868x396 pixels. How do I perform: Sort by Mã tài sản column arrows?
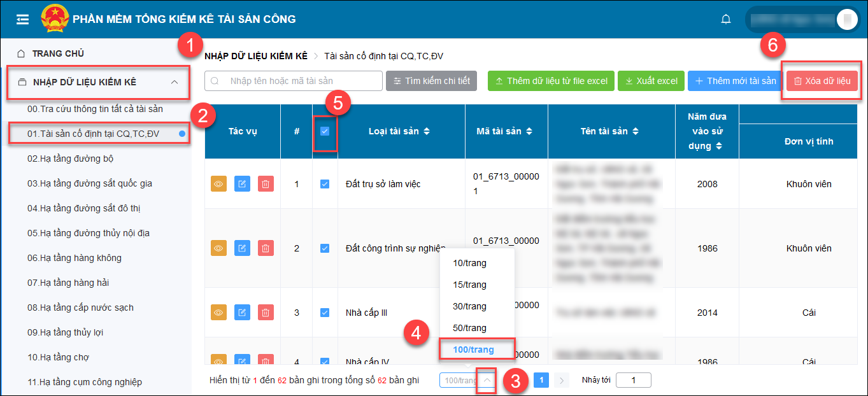(x=529, y=131)
